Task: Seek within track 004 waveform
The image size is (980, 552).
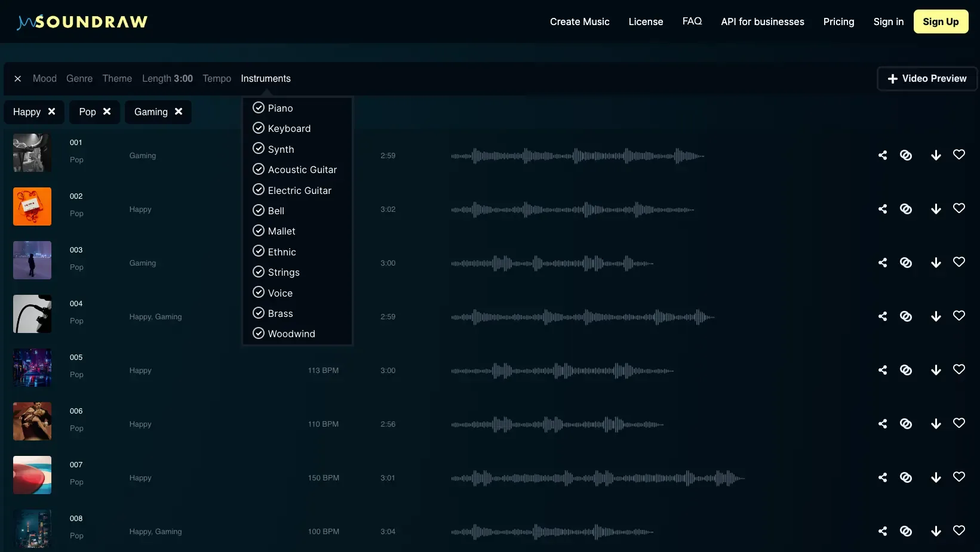Action: tap(583, 317)
